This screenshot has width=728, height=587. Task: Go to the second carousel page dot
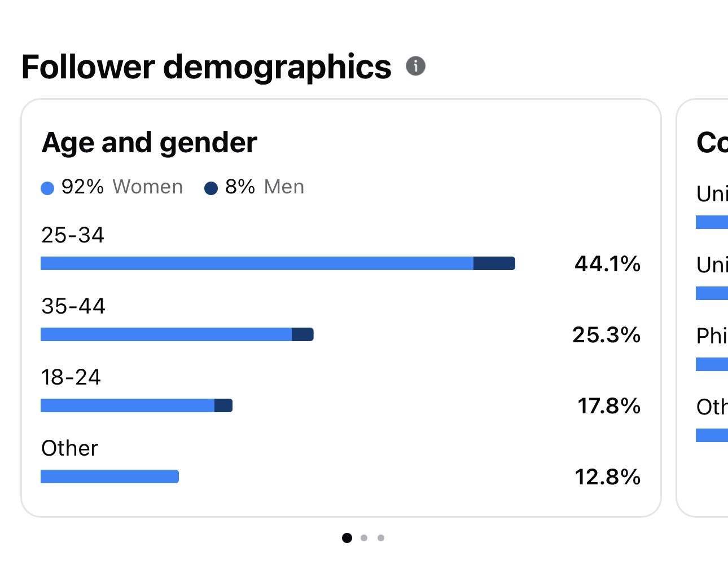(364, 538)
